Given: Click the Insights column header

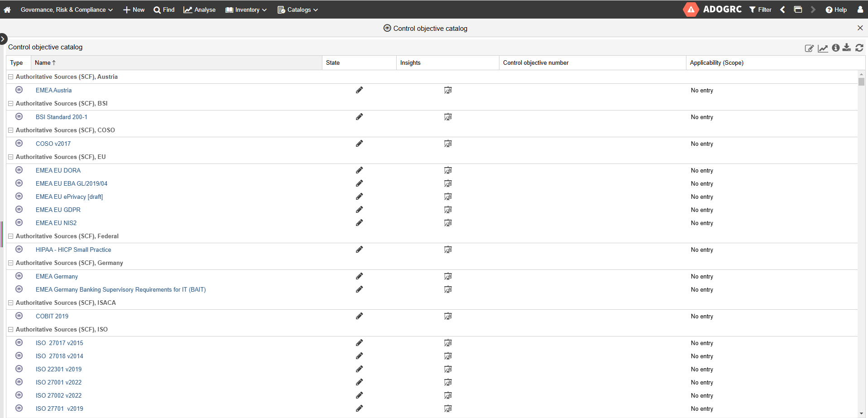Looking at the screenshot, I should [x=447, y=62].
